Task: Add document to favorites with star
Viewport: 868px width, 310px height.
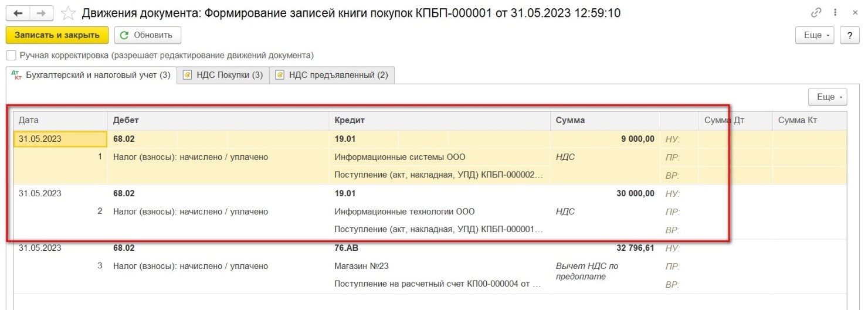Action: coord(69,12)
